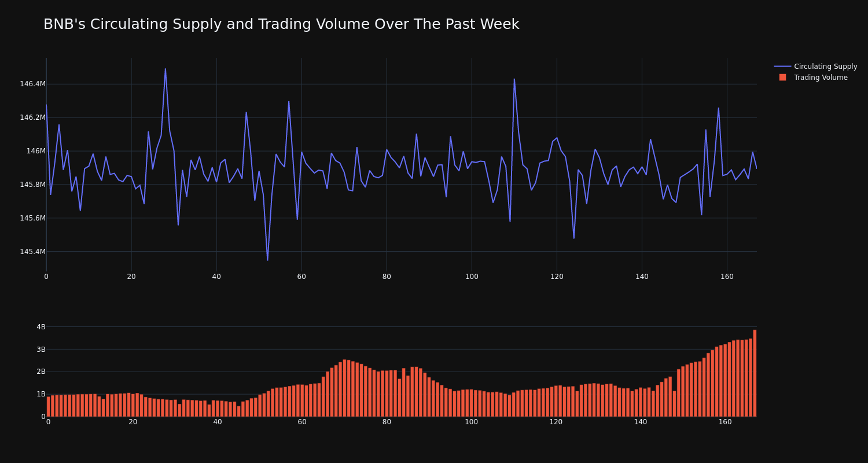Click the first trading volume bar at 0
Viewport: 868px width, 463px height.
48,406
